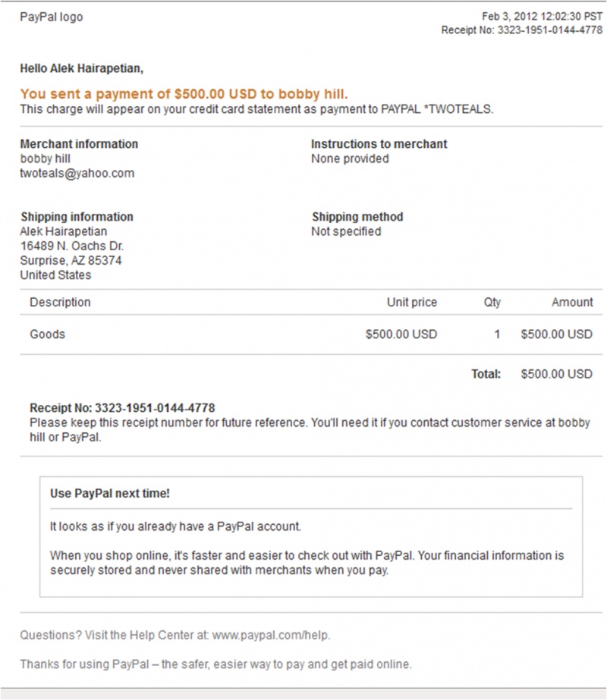This screenshot has width=607, height=700.
Task: Open the www.paypal.com/help link
Action: 270,635
